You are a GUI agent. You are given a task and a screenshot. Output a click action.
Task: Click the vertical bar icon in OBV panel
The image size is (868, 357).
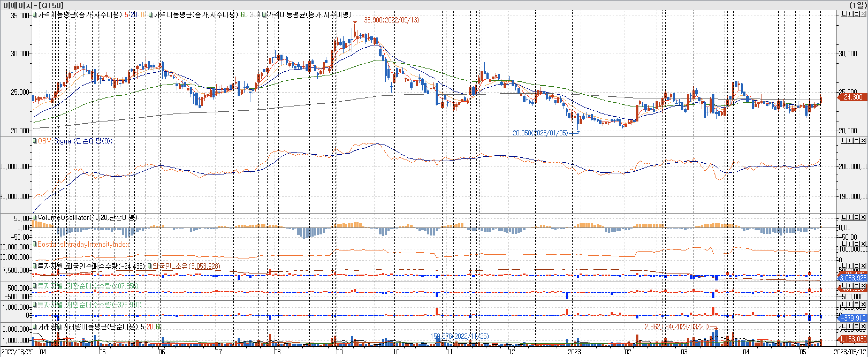click(x=850, y=140)
